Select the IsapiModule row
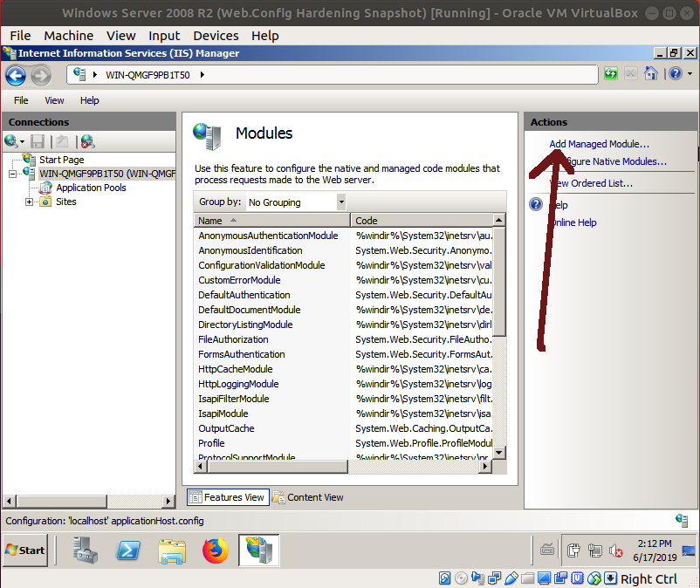Screen dimensions: 700x588 [343, 414]
